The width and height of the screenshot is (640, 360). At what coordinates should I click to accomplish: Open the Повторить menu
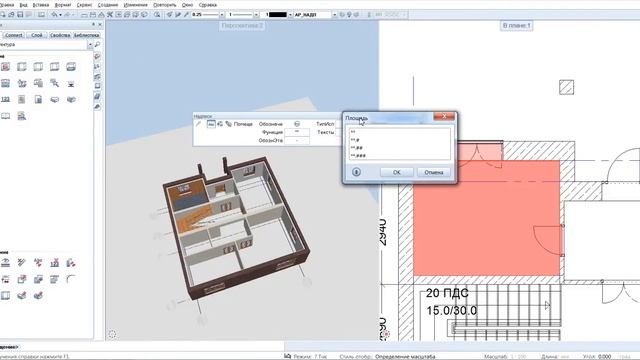pos(164,5)
